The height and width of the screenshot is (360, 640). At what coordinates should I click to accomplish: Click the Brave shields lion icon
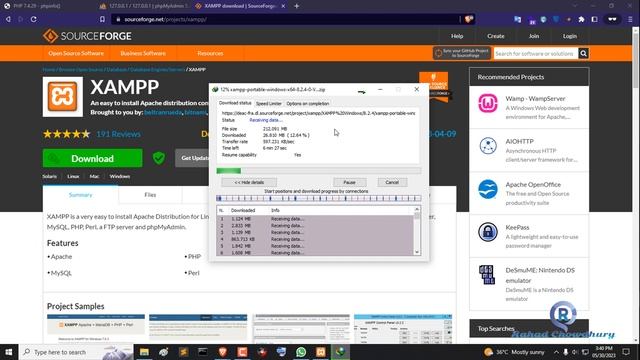(x=469, y=19)
